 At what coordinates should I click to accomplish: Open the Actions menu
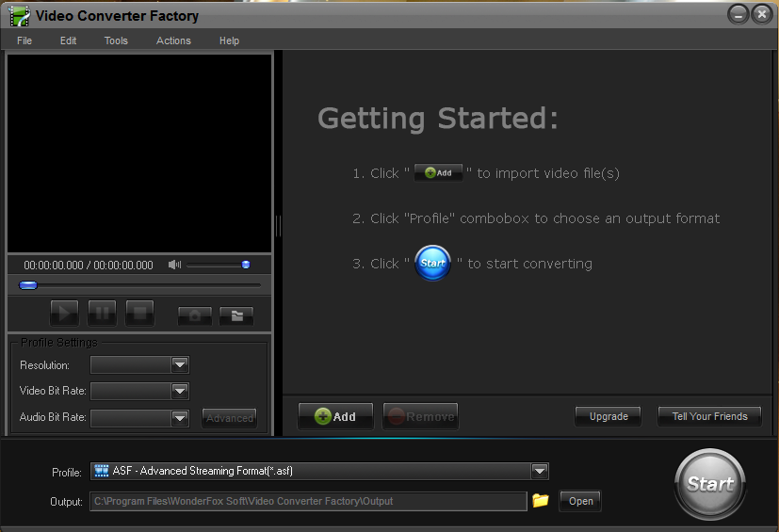tap(173, 40)
